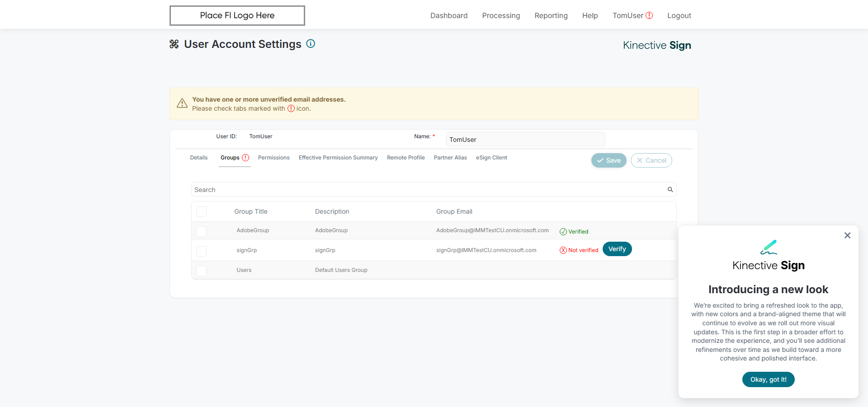
Task: Open the Partner Alias tab
Action: [450, 158]
